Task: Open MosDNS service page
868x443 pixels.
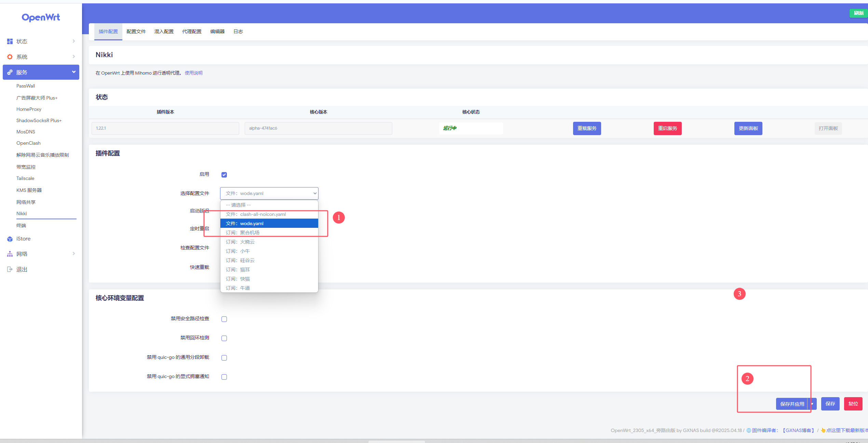Action: click(x=26, y=132)
